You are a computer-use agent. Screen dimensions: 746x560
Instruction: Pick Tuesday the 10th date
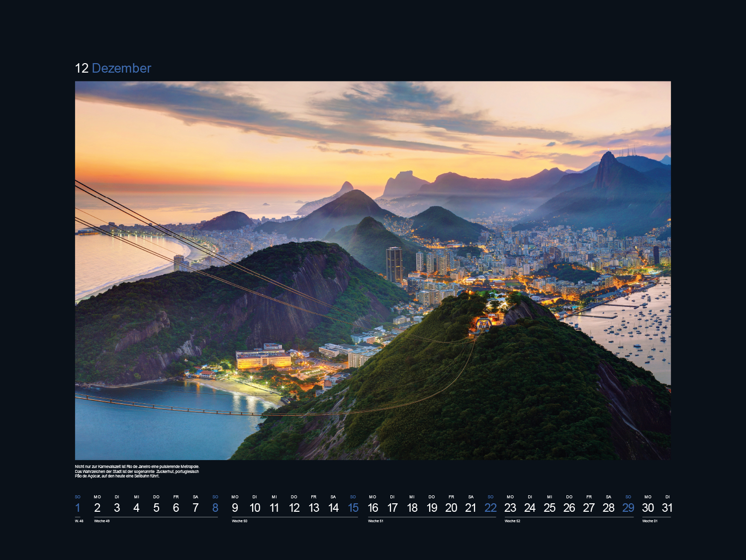[x=255, y=508]
